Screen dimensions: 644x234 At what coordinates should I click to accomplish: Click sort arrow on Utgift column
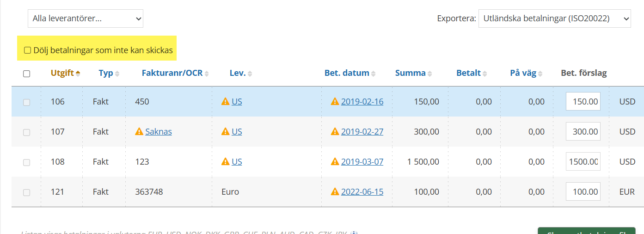pos(78,73)
